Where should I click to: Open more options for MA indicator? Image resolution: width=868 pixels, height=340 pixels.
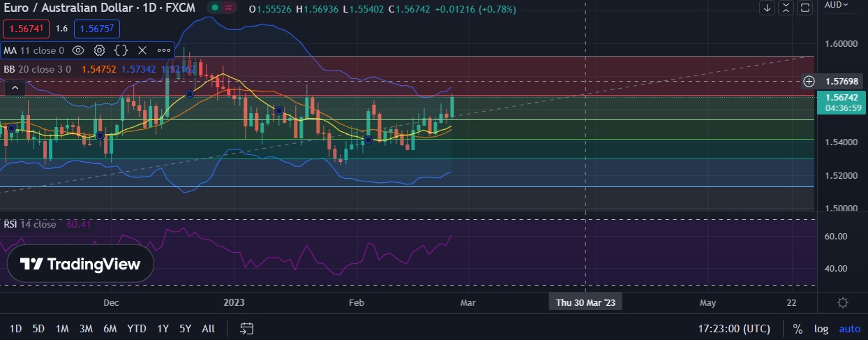point(164,50)
